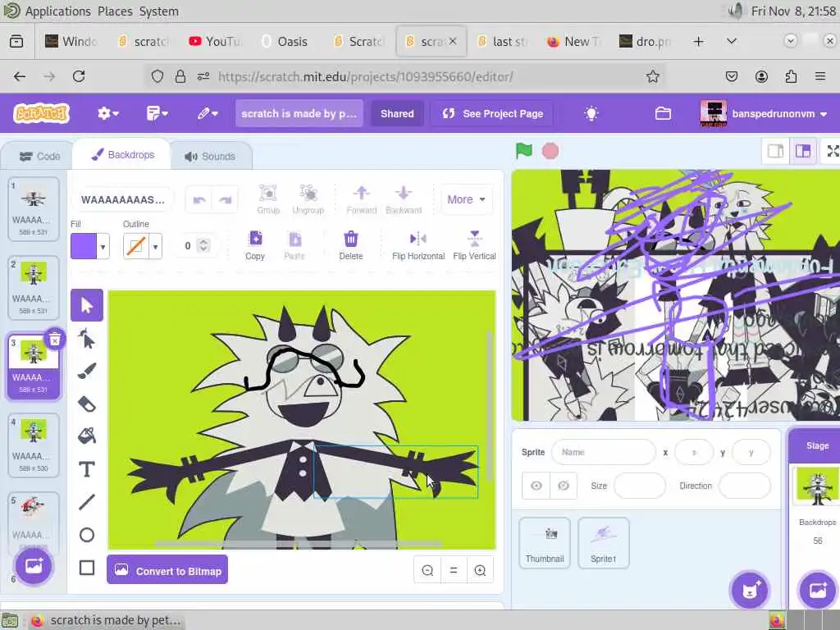Click the purple Fill color swatch
The width and height of the screenshot is (840, 630).
tap(84, 247)
